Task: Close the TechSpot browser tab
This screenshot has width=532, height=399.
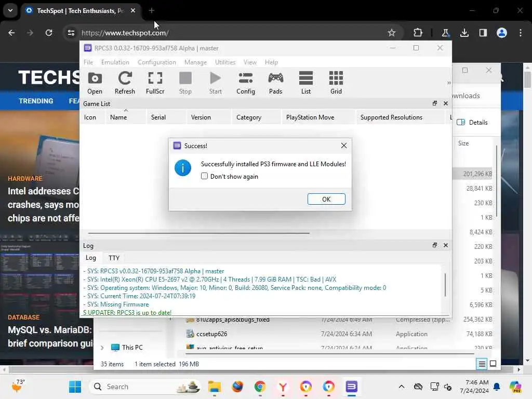Action: [133, 10]
